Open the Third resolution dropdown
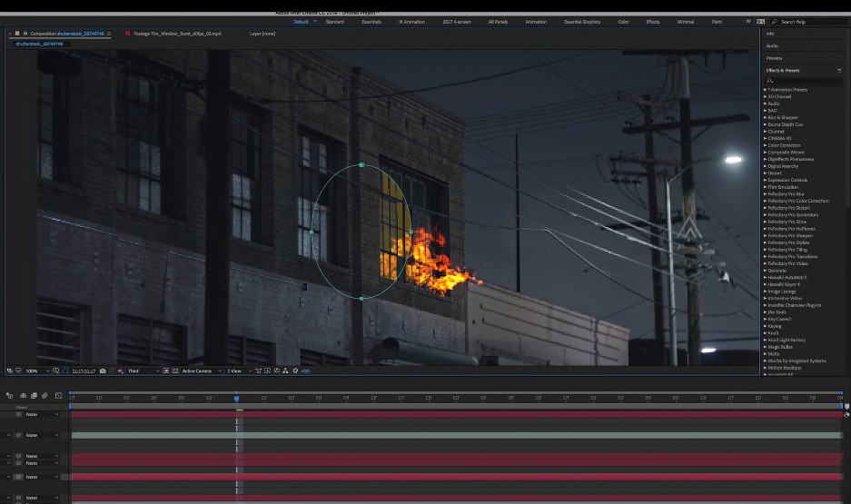This screenshot has width=851, height=504. click(x=143, y=371)
